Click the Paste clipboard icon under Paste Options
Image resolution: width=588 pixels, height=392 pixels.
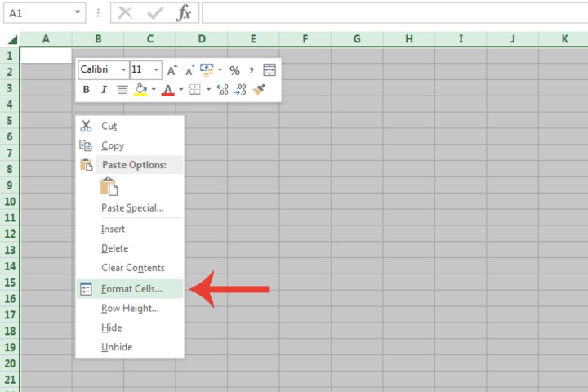[109, 187]
